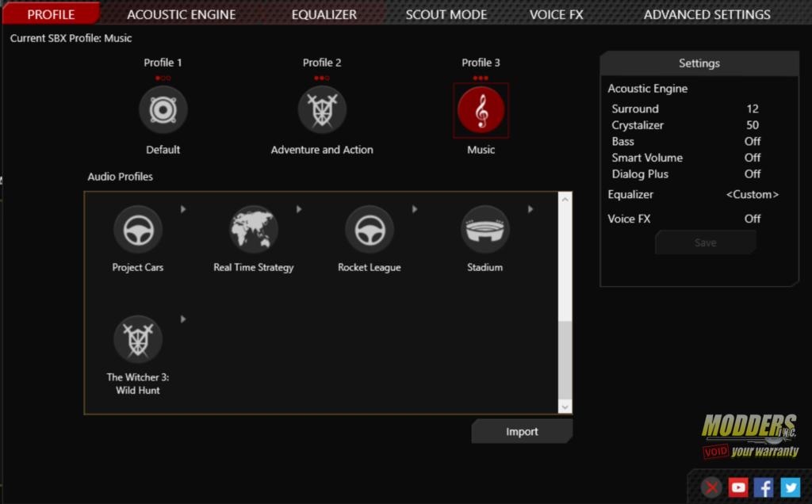Expand the arrow next to Project Cars

[x=183, y=209]
